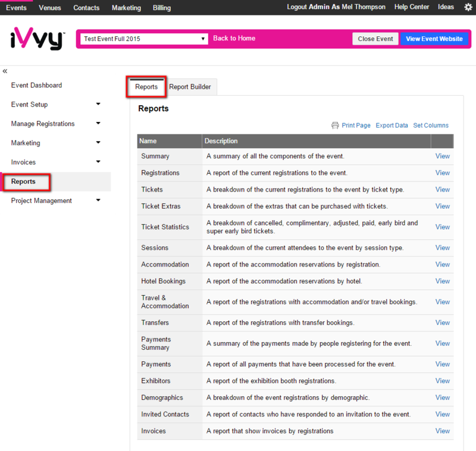This screenshot has height=451, width=476.
Task: Expand the Event Setup sidebar arrow
Action: click(x=98, y=104)
